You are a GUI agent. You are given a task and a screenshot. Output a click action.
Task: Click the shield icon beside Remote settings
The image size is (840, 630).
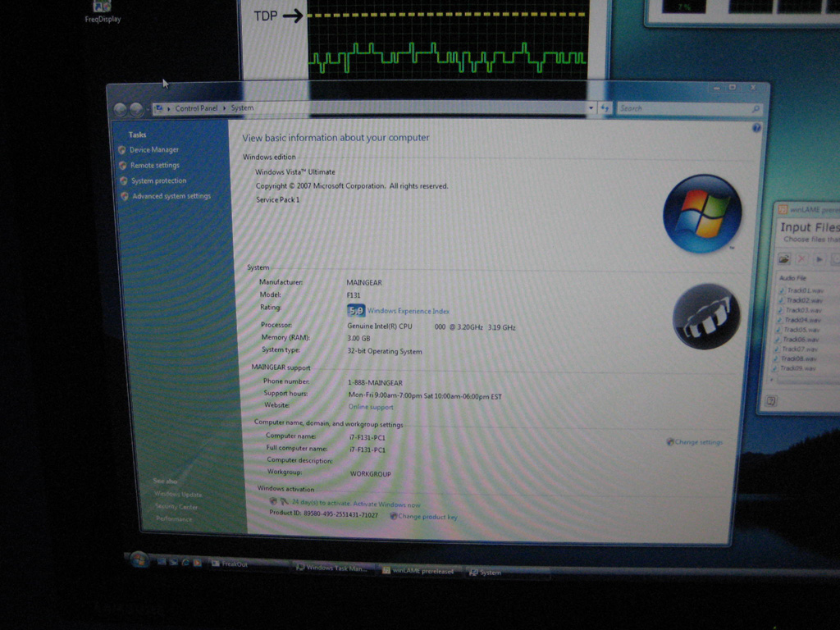pos(123,166)
